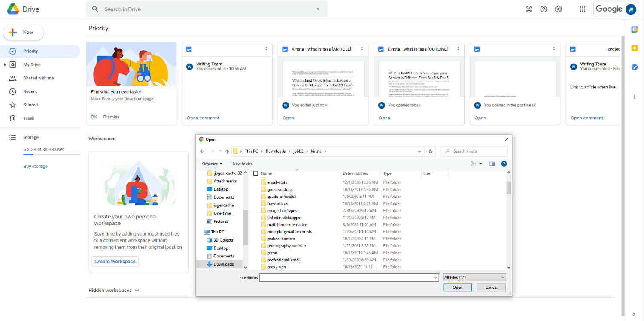644x321 pixels.
Task: Open Google Calendar in the side panel
Action: click(634, 29)
